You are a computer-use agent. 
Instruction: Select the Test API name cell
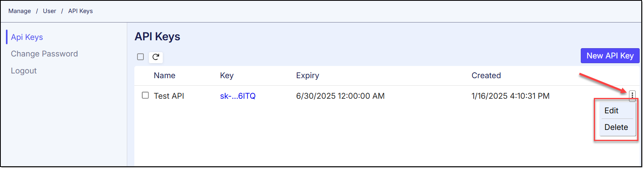coord(169,96)
